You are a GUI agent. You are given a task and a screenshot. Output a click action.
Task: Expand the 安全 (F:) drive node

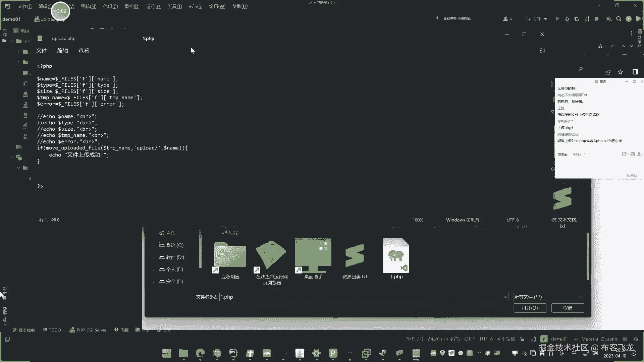click(154, 282)
